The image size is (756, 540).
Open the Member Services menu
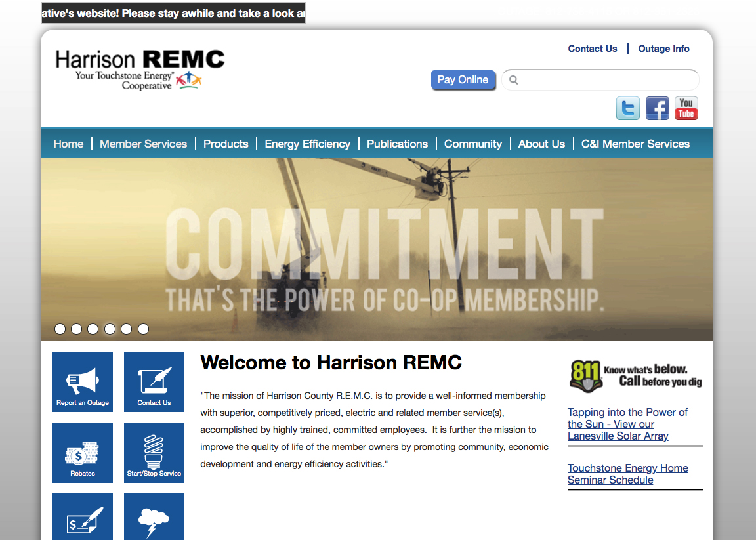point(143,144)
